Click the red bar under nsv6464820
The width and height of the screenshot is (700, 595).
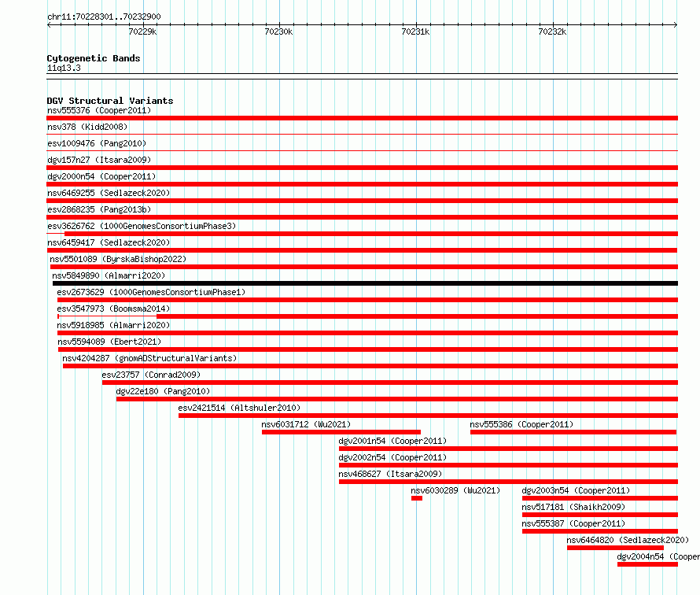pos(615,548)
